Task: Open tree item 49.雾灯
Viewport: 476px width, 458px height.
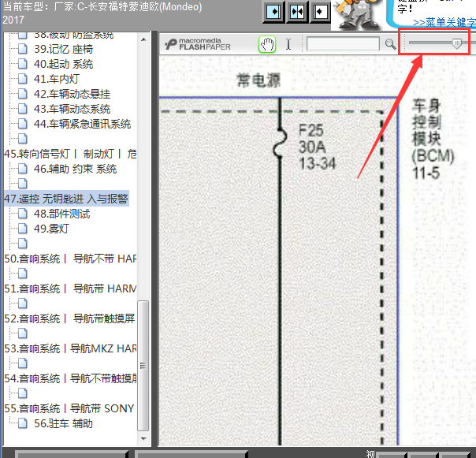Action: (51, 229)
